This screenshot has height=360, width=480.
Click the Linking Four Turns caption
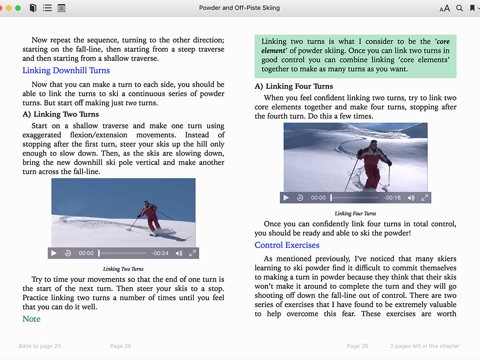[355, 213]
